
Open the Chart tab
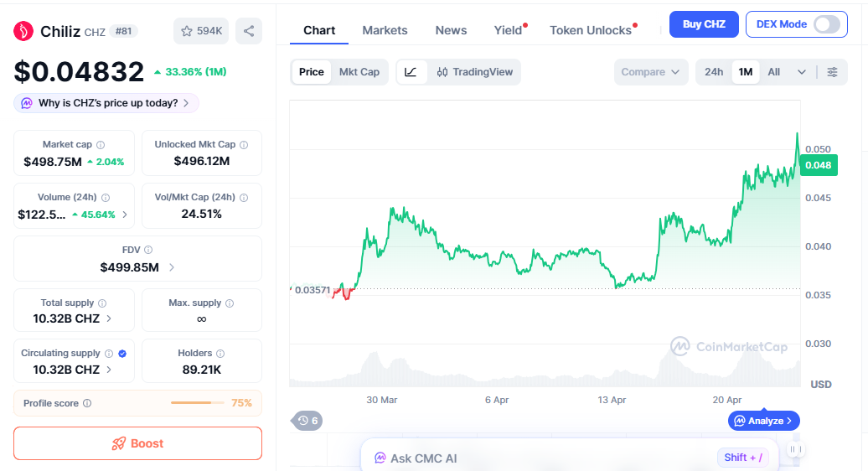[x=319, y=30]
